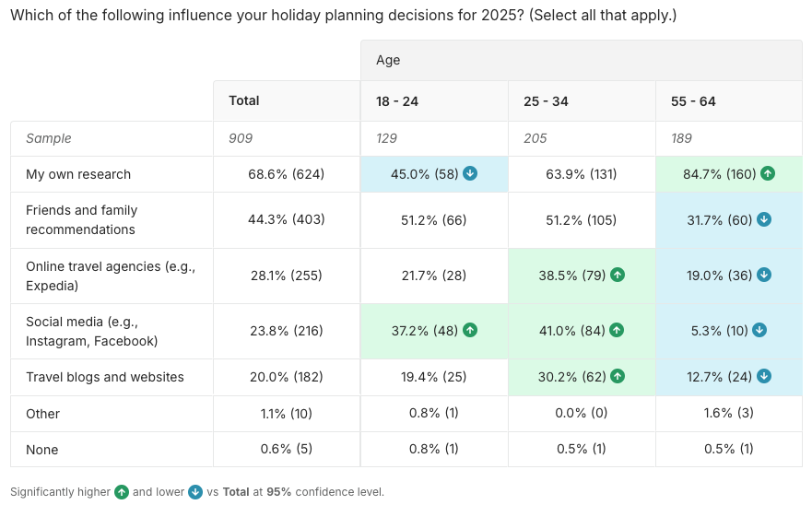
Task: Click the up arrow beside 37.2% (48)
Action: click(x=470, y=330)
